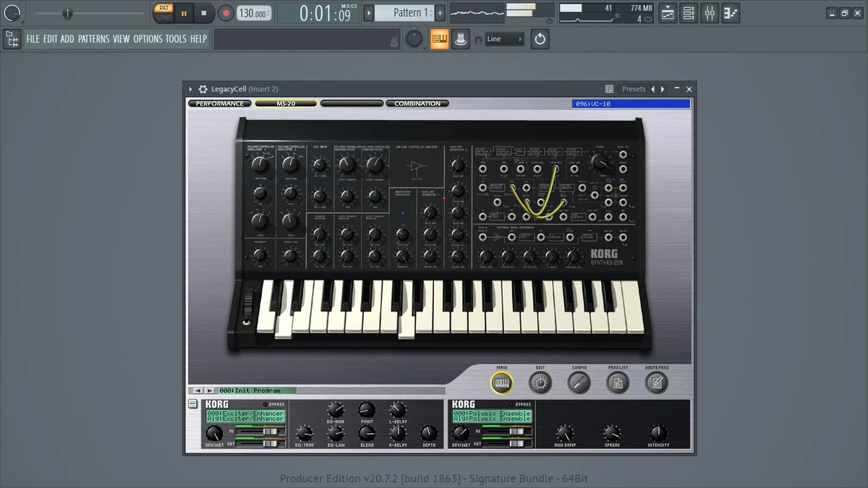Image resolution: width=868 pixels, height=488 pixels.
Task: Click the pause button in the transport bar
Action: [x=184, y=13]
